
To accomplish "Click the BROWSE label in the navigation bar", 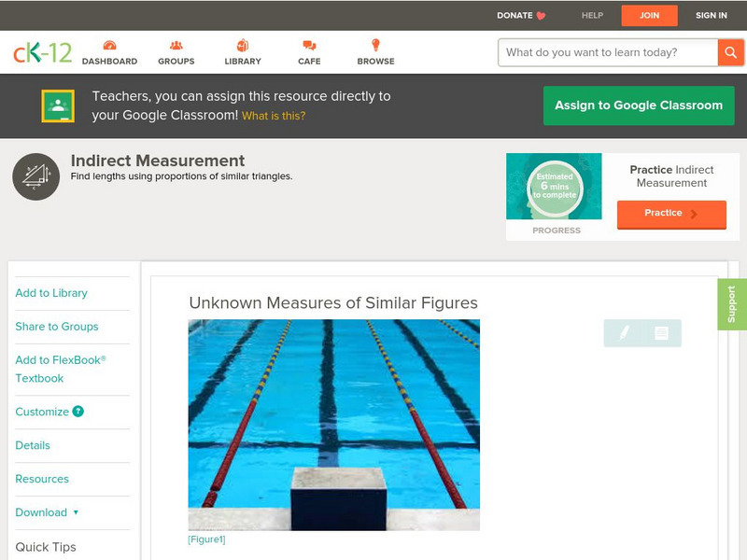I will coord(376,62).
